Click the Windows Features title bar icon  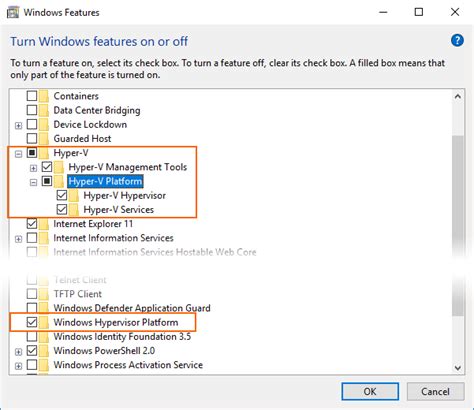pyautogui.click(x=13, y=13)
